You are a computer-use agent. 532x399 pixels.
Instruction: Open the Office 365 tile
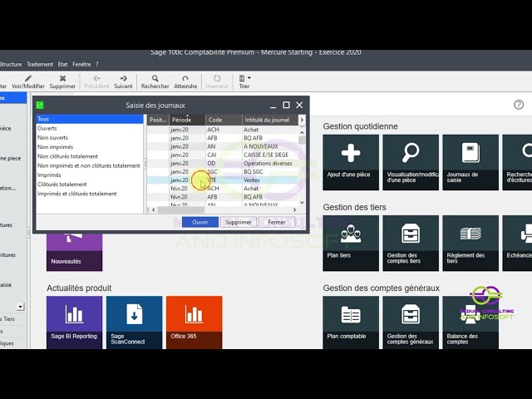click(x=194, y=323)
